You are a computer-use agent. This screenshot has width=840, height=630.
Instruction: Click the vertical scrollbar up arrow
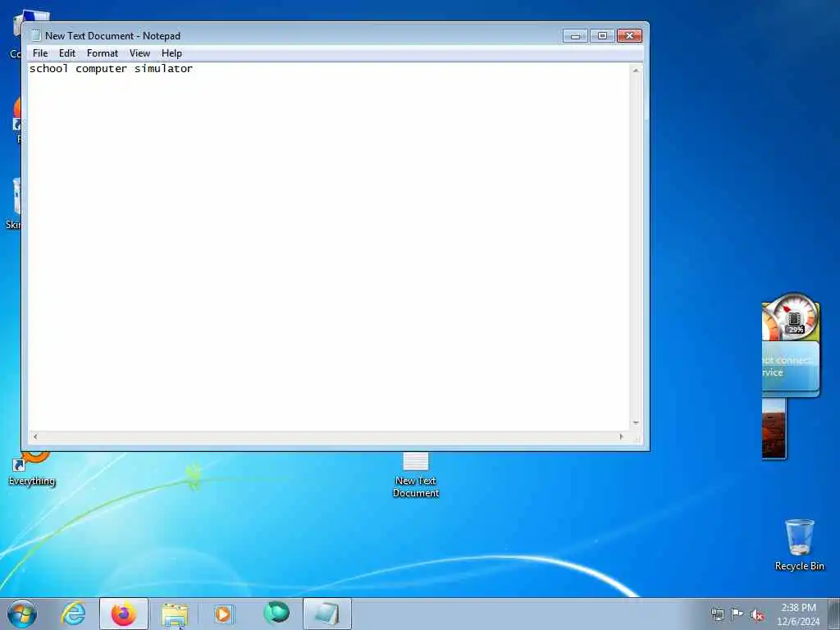pyautogui.click(x=636, y=71)
